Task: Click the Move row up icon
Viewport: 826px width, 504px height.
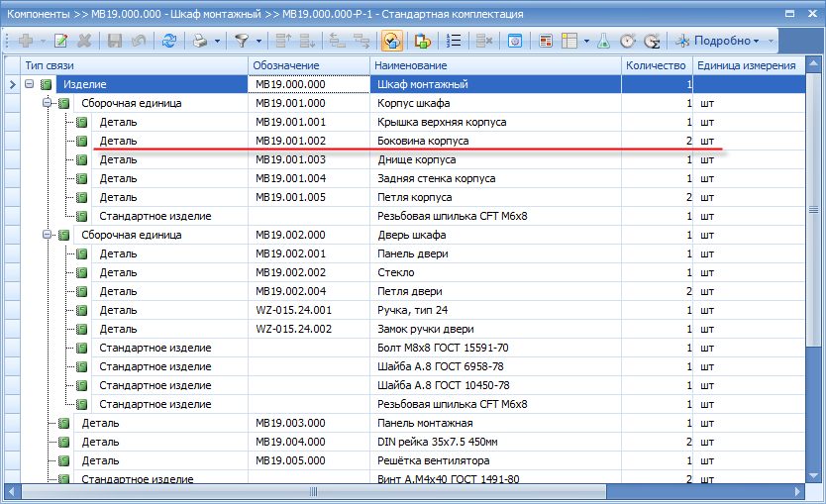Action: point(283,41)
